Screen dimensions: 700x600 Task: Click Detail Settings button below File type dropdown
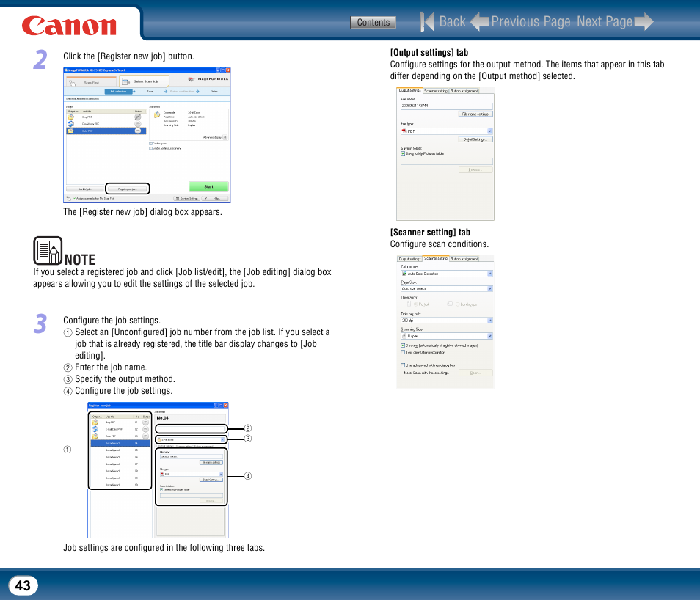point(475,139)
